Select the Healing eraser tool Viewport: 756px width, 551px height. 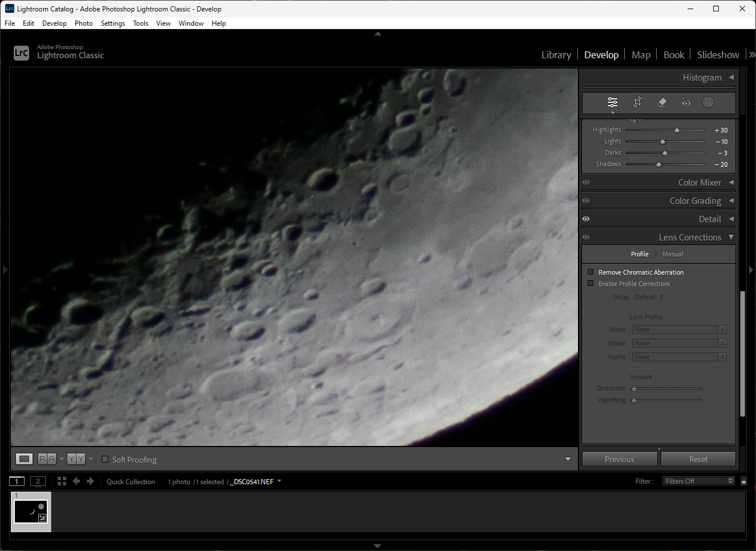tap(662, 102)
